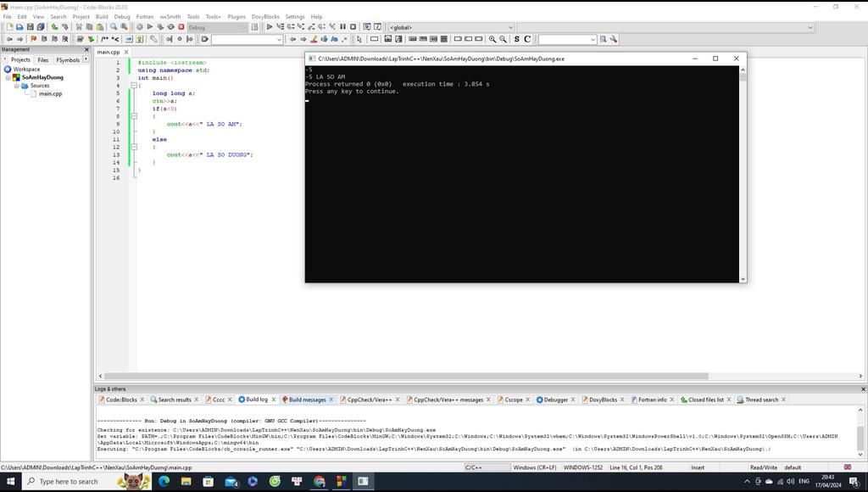Image resolution: width=868 pixels, height=492 pixels.
Task: Switch to the Files management tab
Action: click(x=43, y=60)
